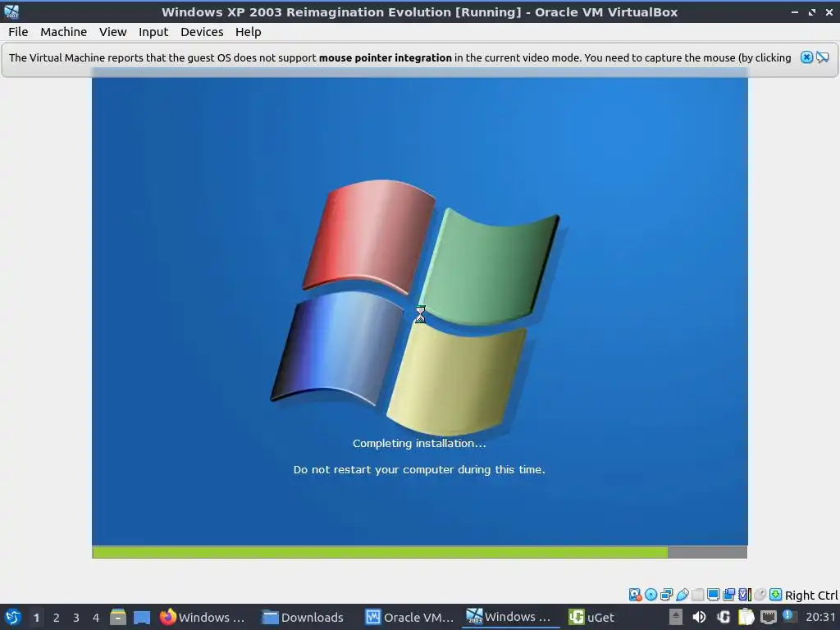The width and height of the screenshot is (840, 630).
Task: Click the green installation progress bar
Action: pos(380,552)
